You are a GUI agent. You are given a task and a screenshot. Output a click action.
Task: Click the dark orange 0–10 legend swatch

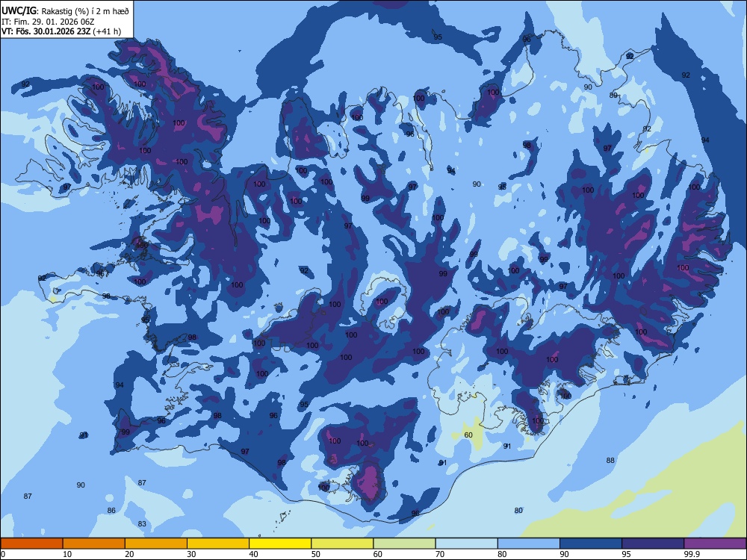click(x=31, y=544)
